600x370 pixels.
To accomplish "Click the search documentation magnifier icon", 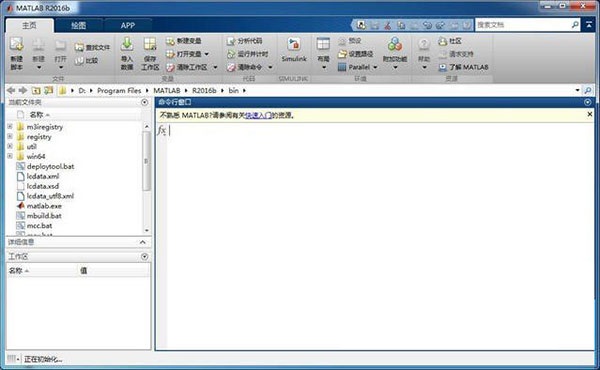I will (575, 25).
